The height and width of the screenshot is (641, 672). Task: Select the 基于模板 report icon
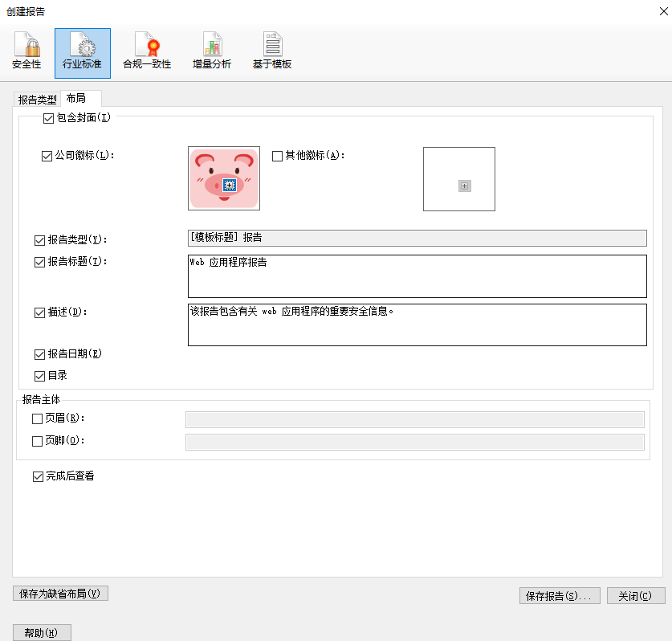tap(272, 51)
